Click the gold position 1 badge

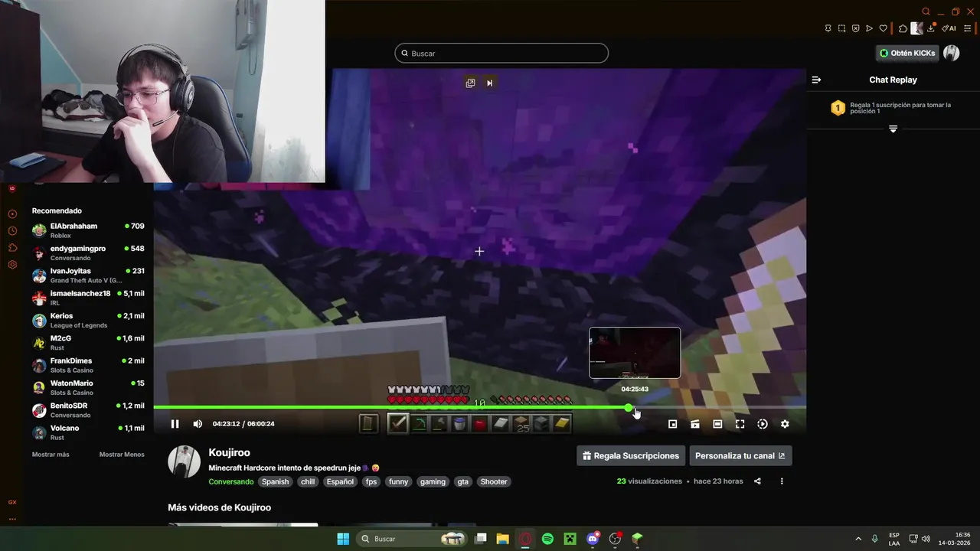coord(838,108)
